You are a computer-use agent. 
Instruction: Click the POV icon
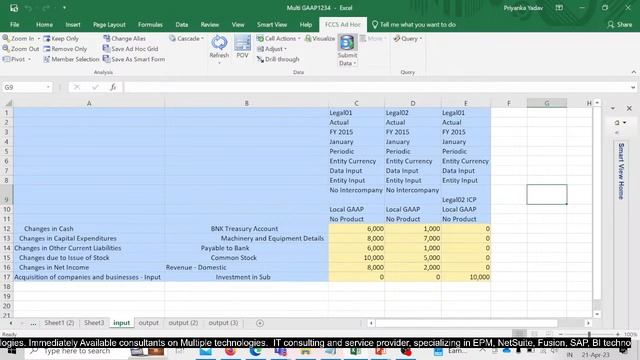coord(242,43)
